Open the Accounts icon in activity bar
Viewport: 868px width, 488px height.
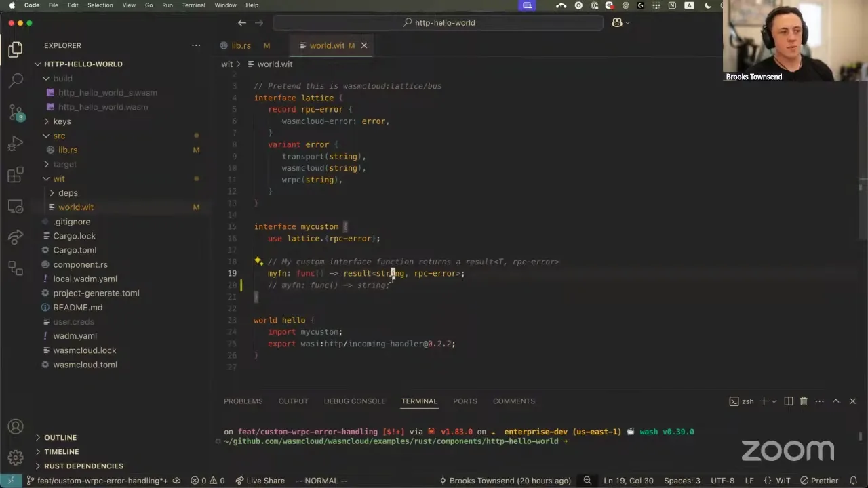point(16,427)
